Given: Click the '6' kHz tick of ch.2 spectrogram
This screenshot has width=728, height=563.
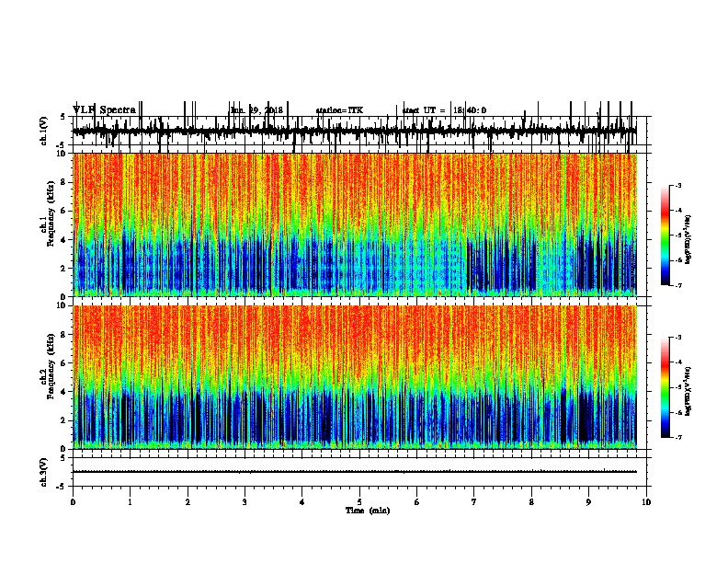Looking at the screenshot, I should click(x=64, y=363).
